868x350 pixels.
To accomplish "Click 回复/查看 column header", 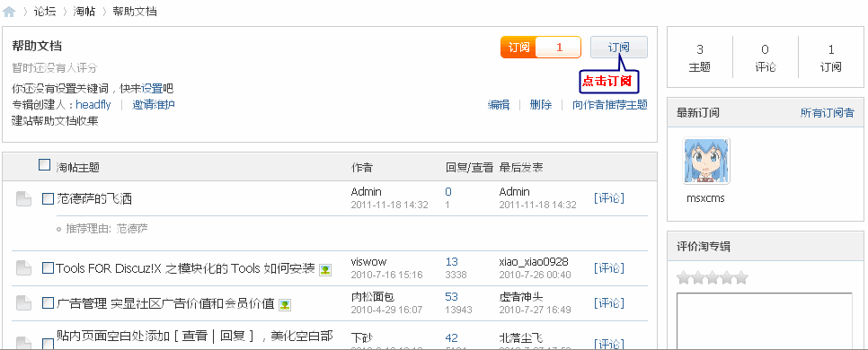I will (x=469, y=168).
